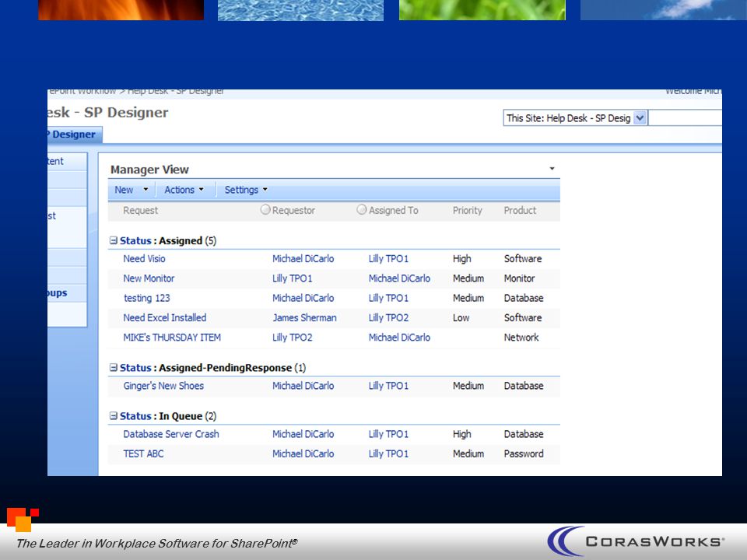The width and height of the screenshot is (747, 560).
Task: Expand the search scope dropdown 'This Site: Help Desk'
Action: click(640, 117)
